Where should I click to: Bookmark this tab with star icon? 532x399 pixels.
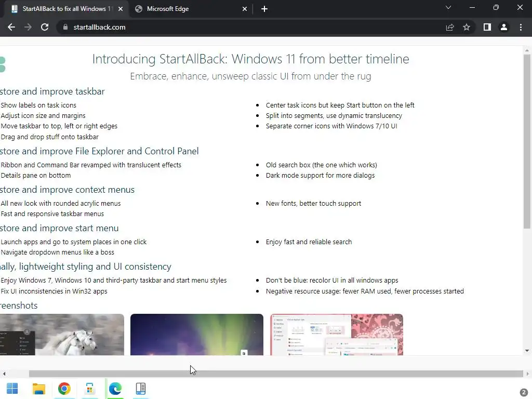point(467,27)
